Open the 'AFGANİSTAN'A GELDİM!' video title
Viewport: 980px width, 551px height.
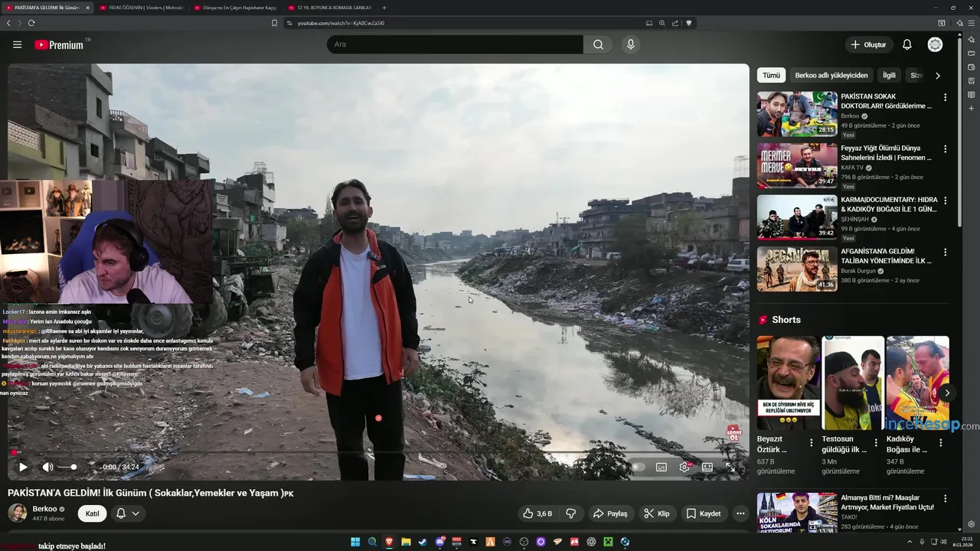pos(887,256)
